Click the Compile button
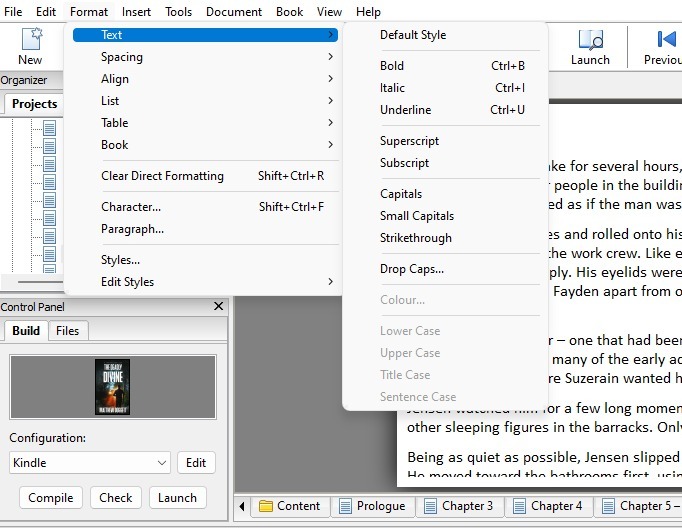The width and height of the screenshot is (682, 528). [50, 498]
